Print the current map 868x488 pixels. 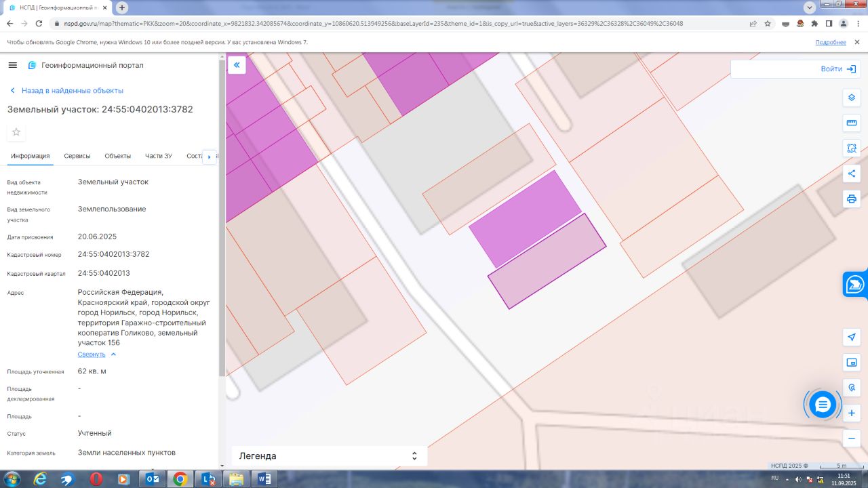pos(852,199)
